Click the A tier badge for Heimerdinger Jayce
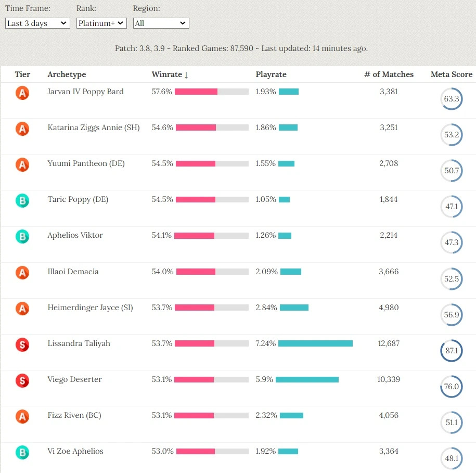The image size is (476, 473). (x=22, y=309)
